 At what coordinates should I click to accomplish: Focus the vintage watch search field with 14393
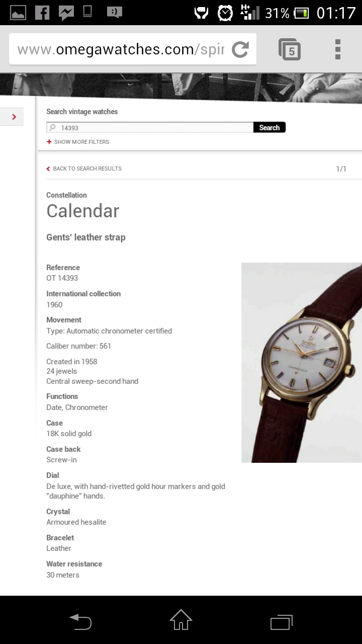150,128
